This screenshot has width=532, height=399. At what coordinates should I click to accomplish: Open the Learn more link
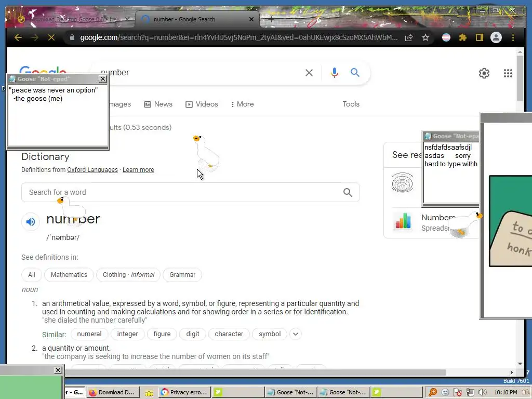tap(138, 170)
